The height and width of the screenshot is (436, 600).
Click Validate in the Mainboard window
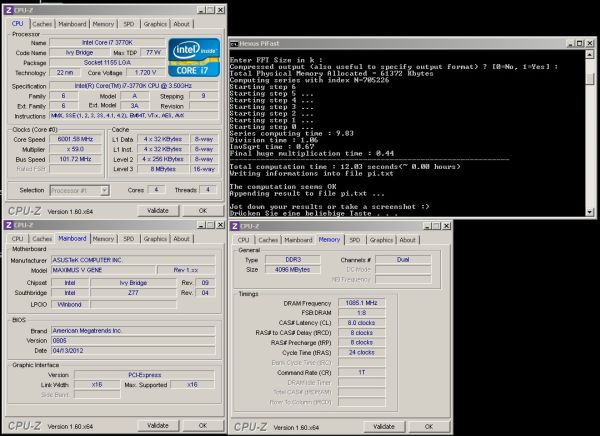(x=158, y=425)
